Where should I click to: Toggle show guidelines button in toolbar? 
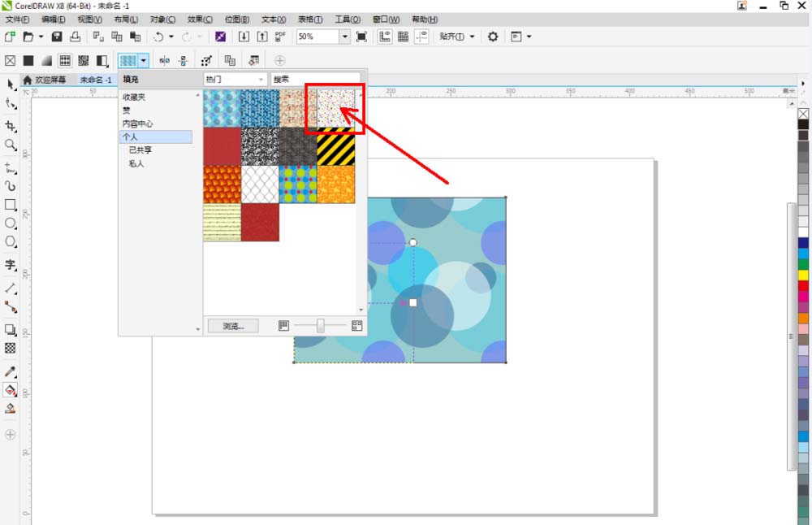click(x=422, y=37)
